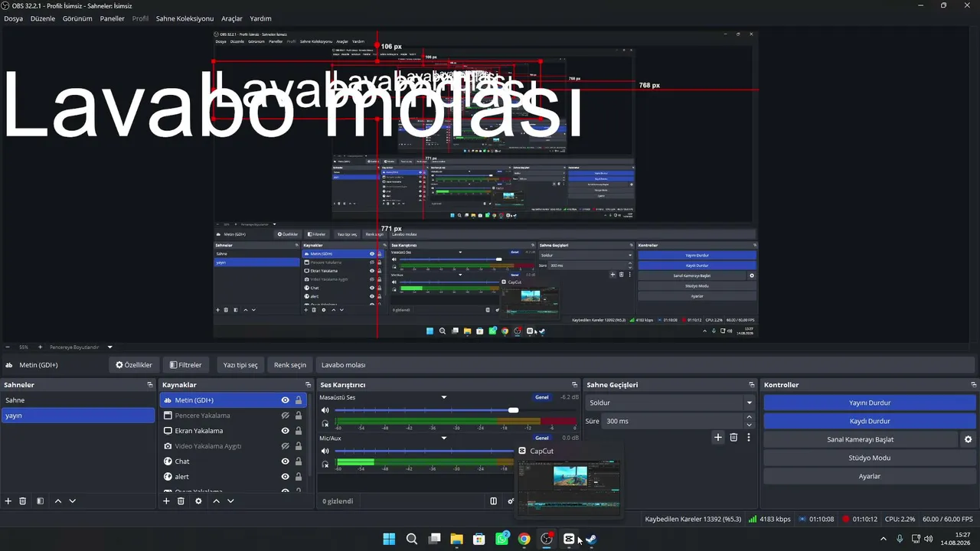Screen dimensions: 980x551
Task: Move the scene down in Sahneler list
Action: (x=73, y=501)
